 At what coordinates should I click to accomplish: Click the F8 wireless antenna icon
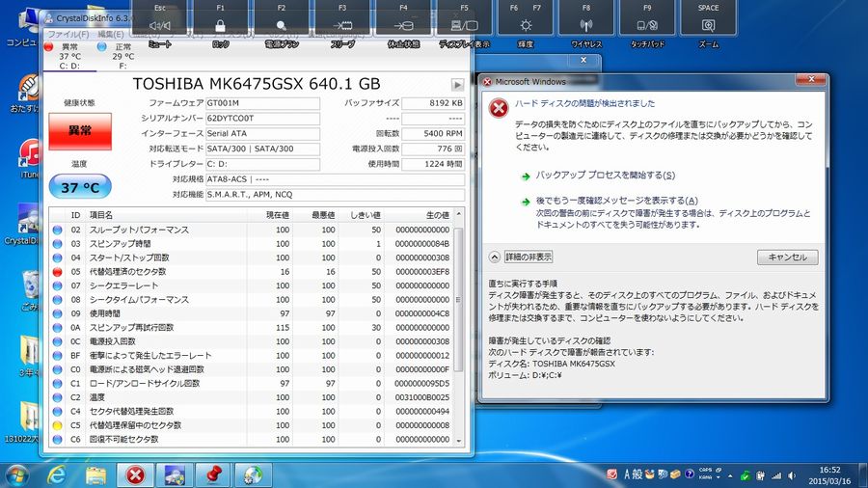[x=585, y=25]
